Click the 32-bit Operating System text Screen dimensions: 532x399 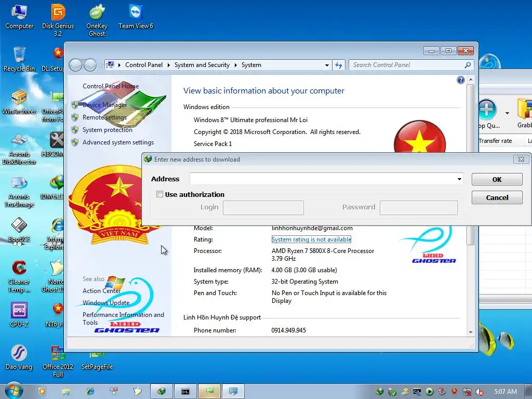coord(304,282)
